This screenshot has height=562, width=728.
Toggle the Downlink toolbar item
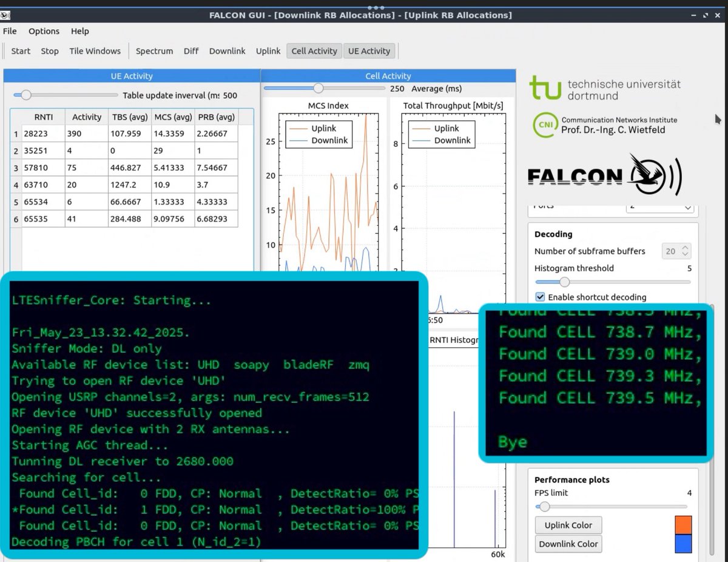coord(227,51)
